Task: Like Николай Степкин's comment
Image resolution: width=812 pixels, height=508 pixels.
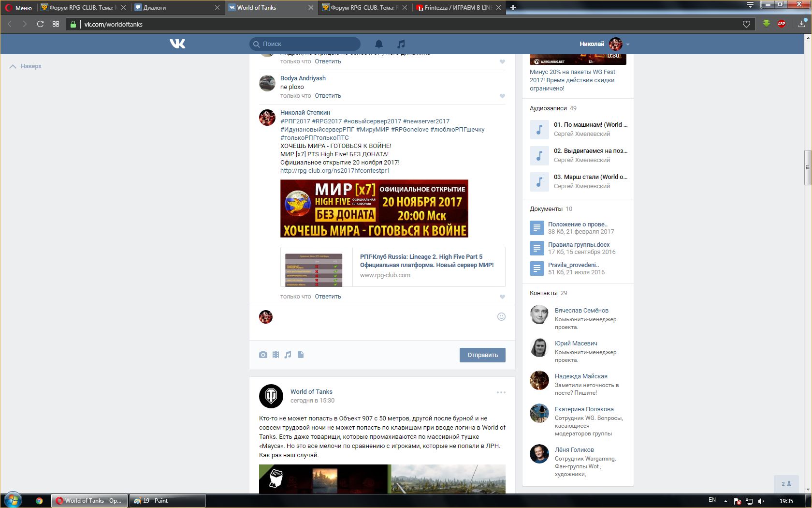Action: pos(502,297)
